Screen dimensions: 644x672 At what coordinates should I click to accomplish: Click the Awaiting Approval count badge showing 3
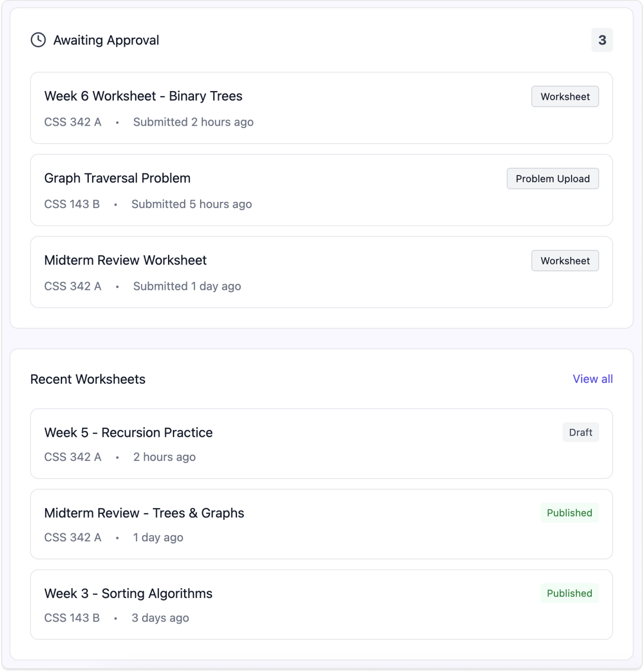point(602,40)
